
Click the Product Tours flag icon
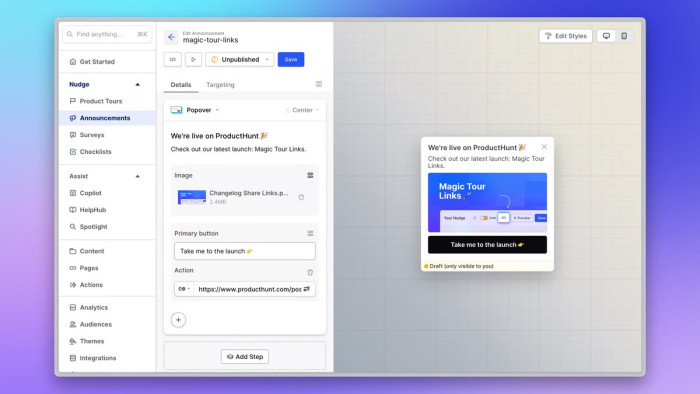point(73,101)
